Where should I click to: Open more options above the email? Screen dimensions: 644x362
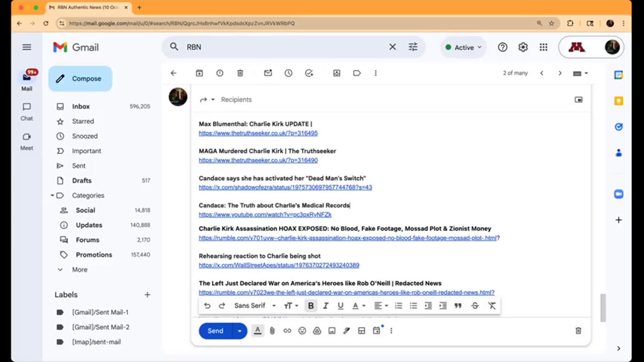coord(375,73)
